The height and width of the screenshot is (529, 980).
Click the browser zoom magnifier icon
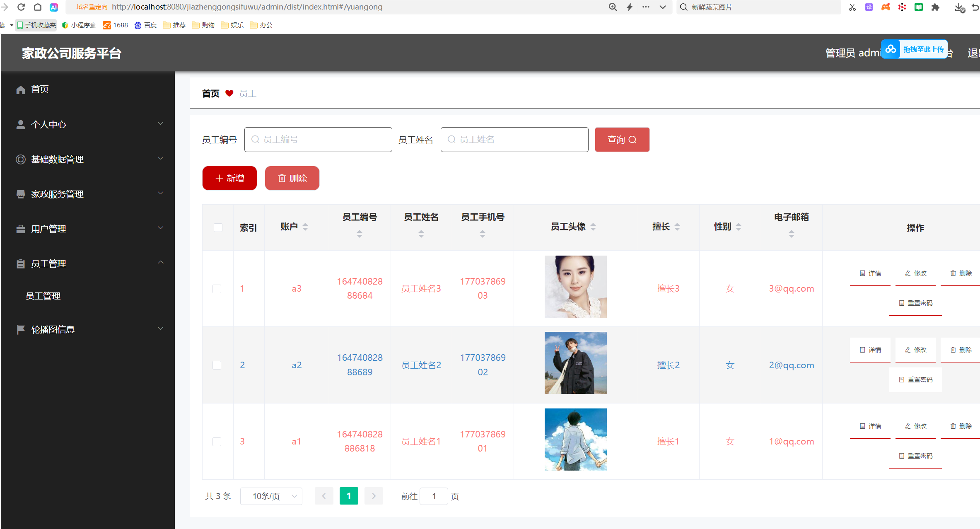point(613,7)
